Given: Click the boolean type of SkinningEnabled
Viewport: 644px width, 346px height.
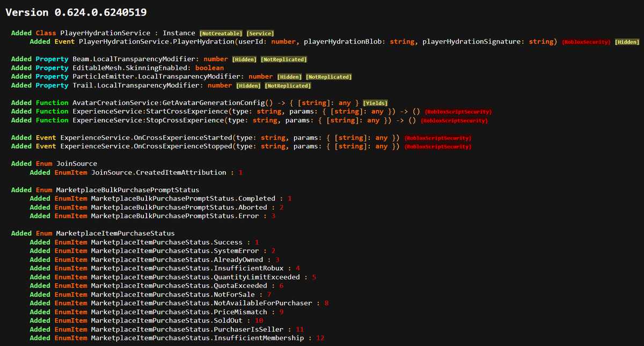Looking at the screenshot, I should click(209, 68).
